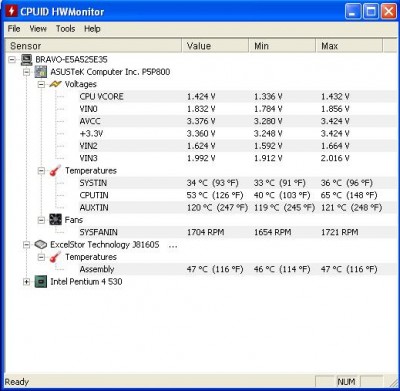Click the CPU VCORE max 1.432 V

[x=335, y=97]
